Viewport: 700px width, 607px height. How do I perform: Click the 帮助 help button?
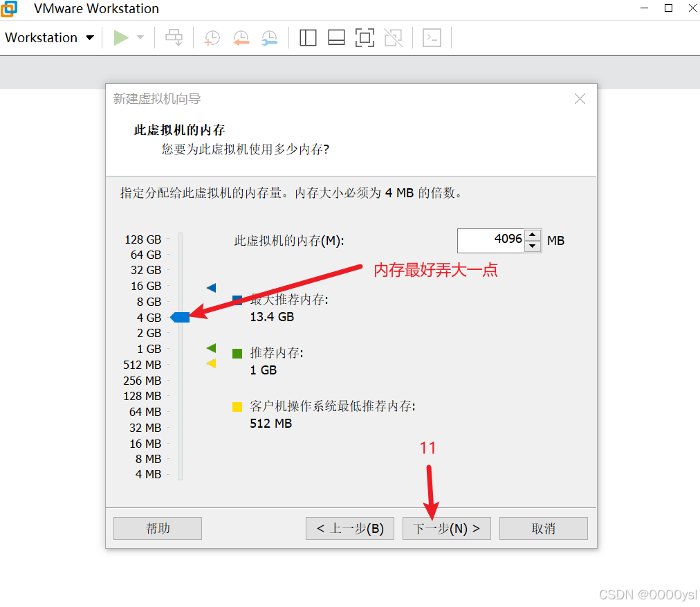coord(158,528)
